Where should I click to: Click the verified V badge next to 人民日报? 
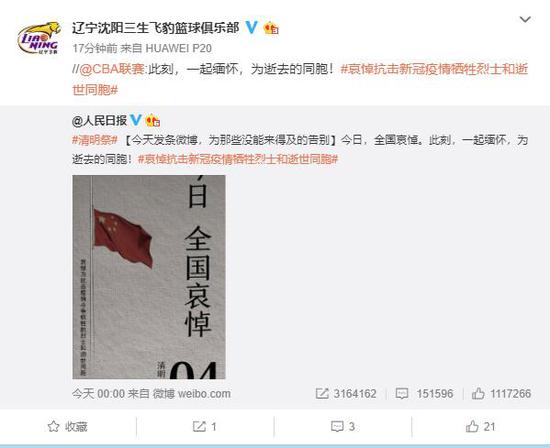[136, 120]
